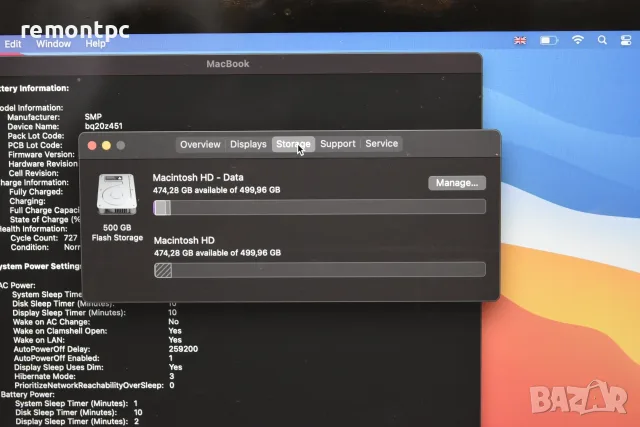Image resolution: width=640 pixels, height=427 pixels.
Task: Select the Battery Power "Disk Sleep Timer (Minutes):" row
Action: [x=79, y=412]
